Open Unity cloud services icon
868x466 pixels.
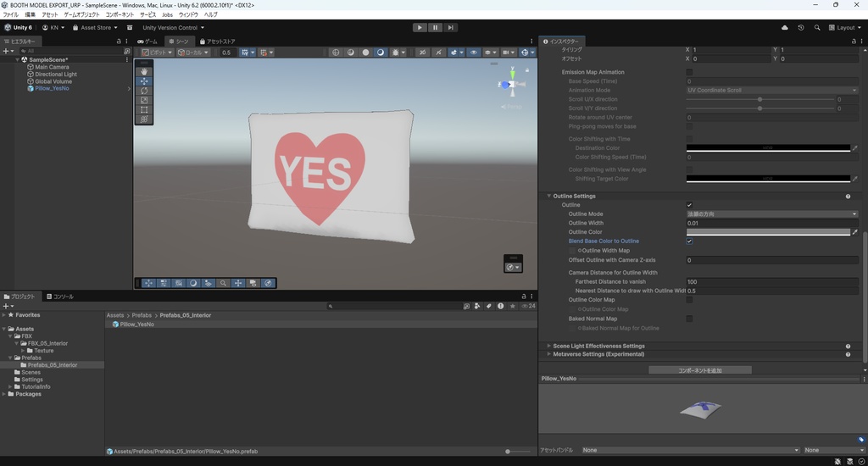click(x=784, y=28)
